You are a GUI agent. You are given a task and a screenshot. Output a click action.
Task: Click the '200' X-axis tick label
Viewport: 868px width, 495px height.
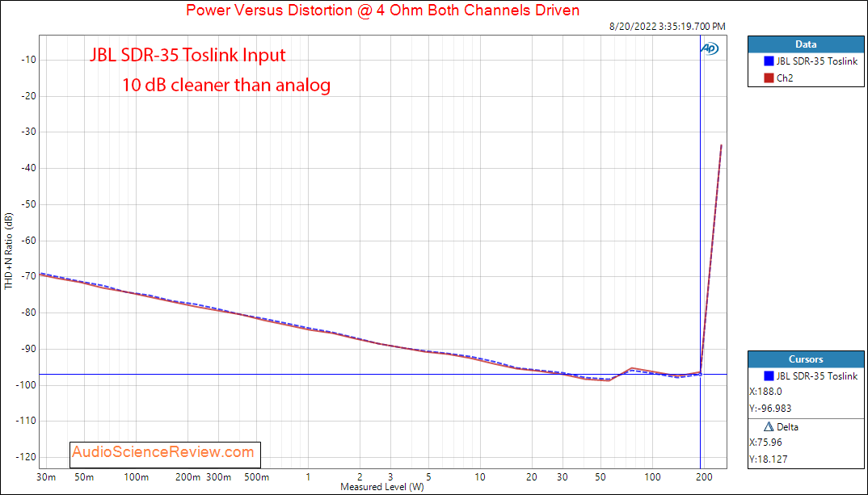coord(705,477)
